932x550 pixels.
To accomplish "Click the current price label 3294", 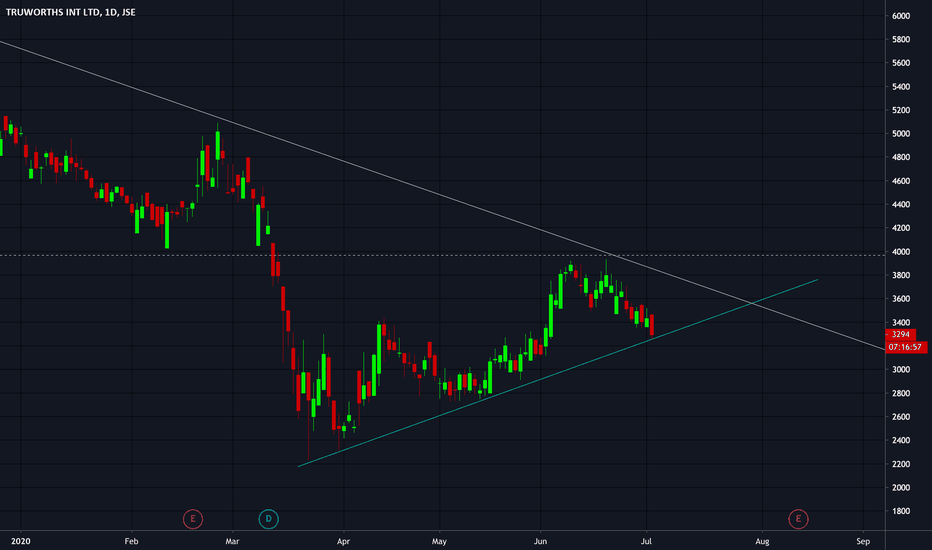I will [x=900, y=334].
